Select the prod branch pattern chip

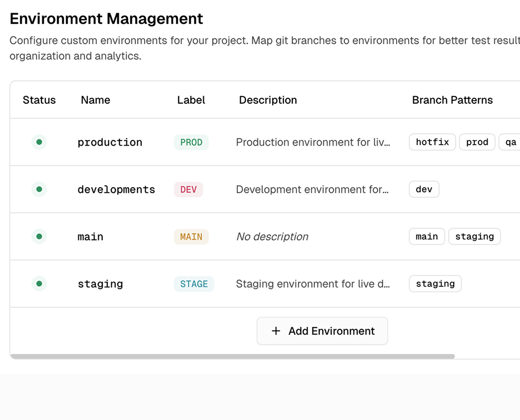pyautogui.click(x=477, y=142)
